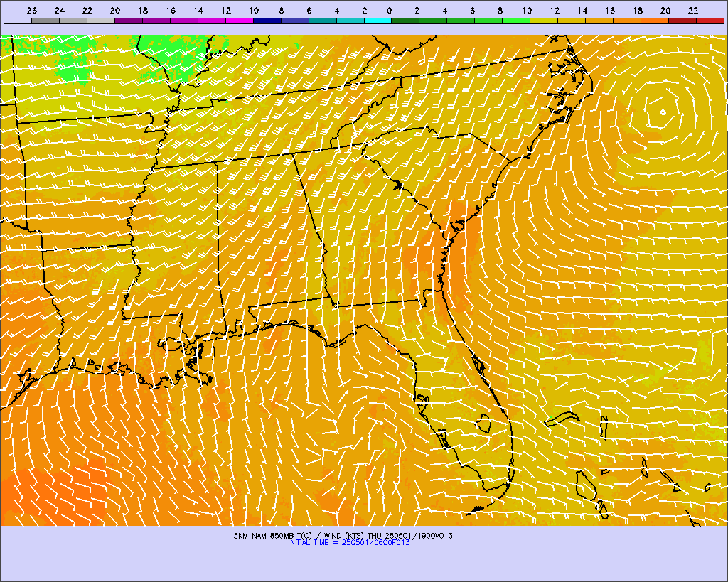Image resolution: width=728 pixels, height=582 pixels.
Task: Click the "10" legend label
Action: 527,10
